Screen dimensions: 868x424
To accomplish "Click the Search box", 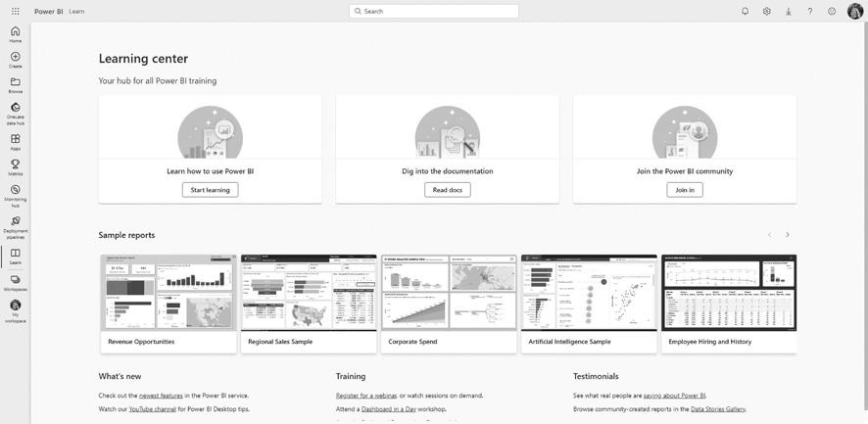I will coord(434,11).
